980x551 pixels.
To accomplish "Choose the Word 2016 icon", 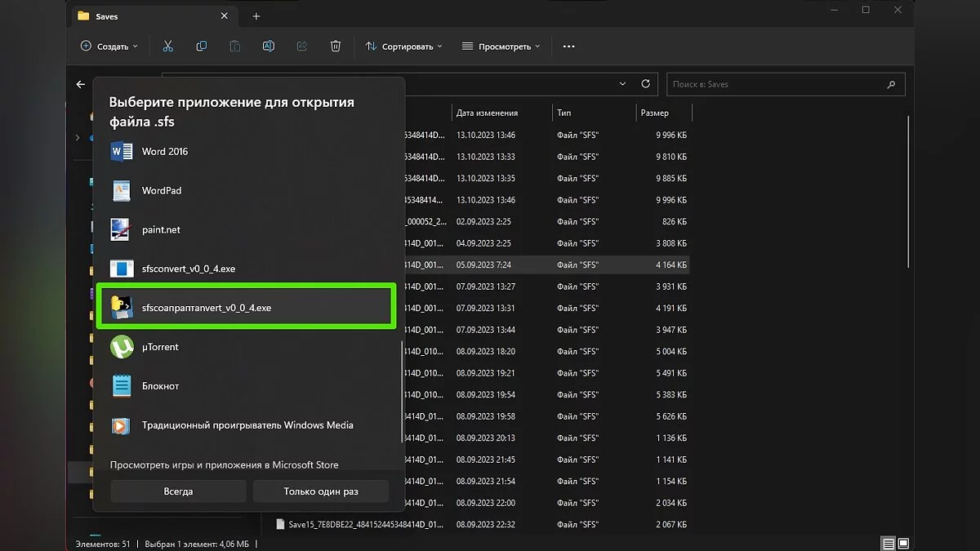I will tap(122, 151).
